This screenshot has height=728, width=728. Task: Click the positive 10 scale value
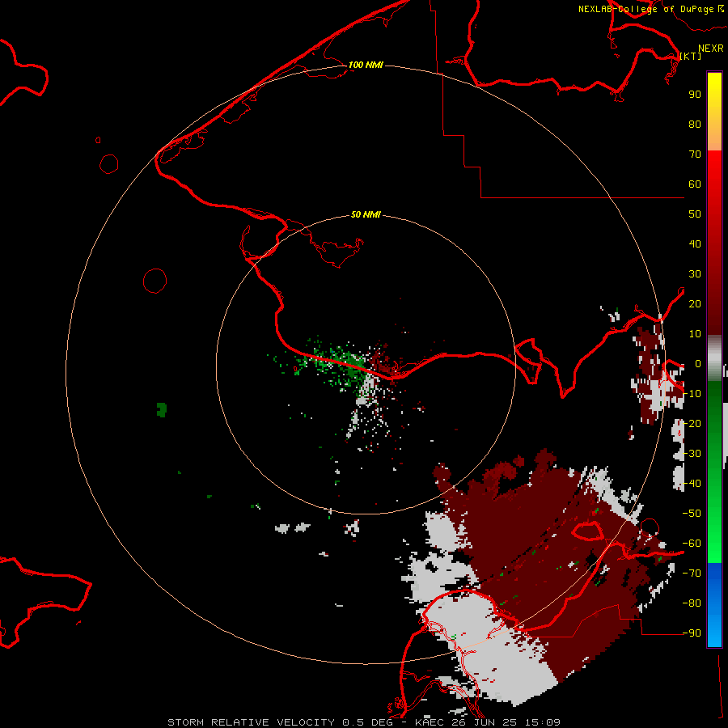(695, 334)
